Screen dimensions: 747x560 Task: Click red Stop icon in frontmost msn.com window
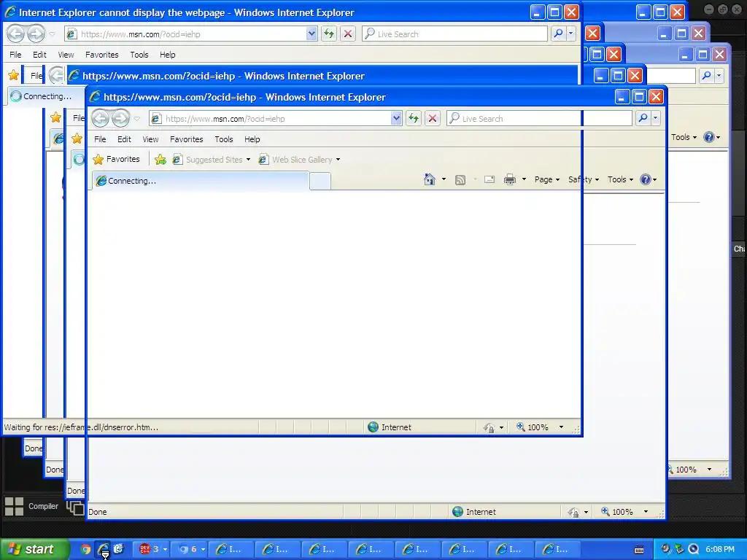433,119
